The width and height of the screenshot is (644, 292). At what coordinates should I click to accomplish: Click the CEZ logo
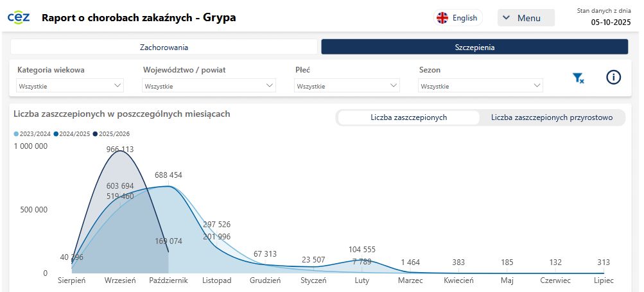click(x=19, y=17)
